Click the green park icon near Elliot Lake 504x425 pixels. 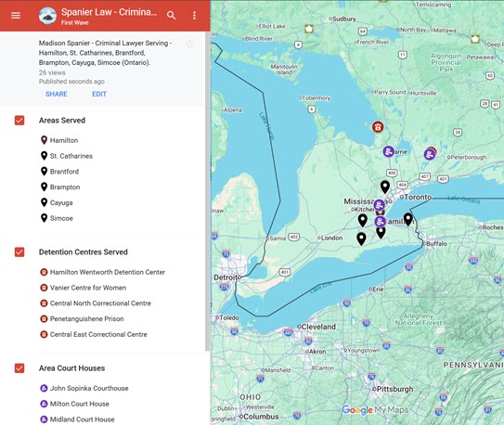pos(309,30)
